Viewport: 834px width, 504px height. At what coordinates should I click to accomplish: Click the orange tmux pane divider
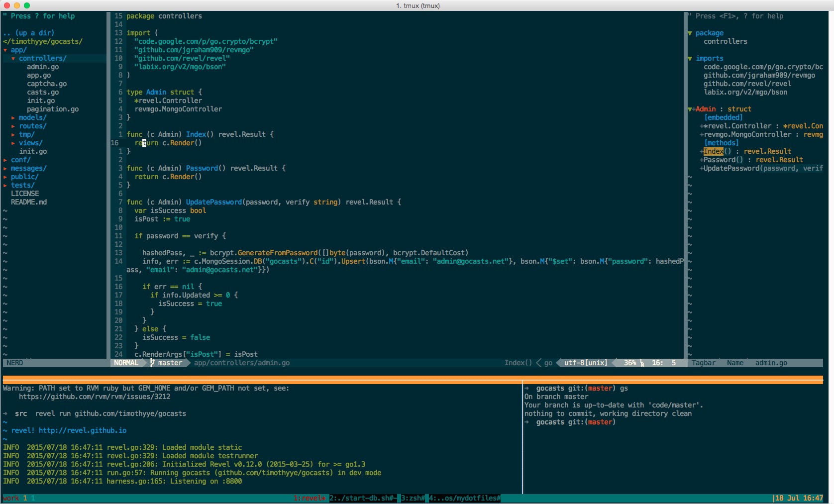(413, 380)
